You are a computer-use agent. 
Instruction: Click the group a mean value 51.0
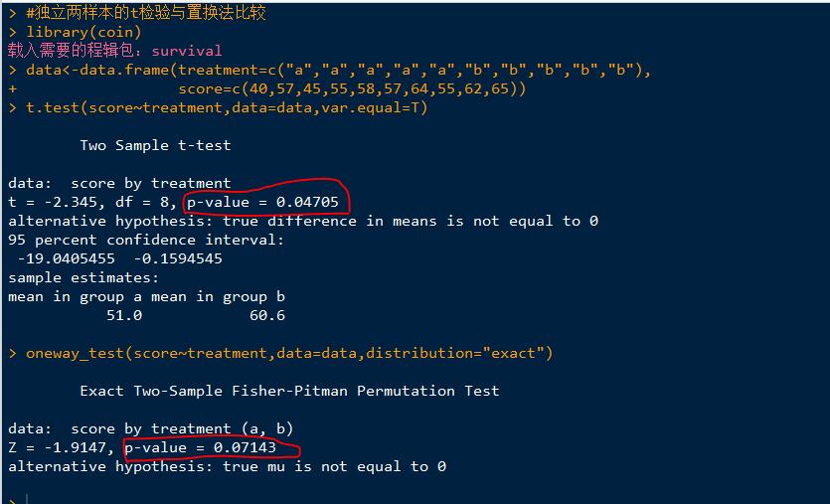[123, 315]
